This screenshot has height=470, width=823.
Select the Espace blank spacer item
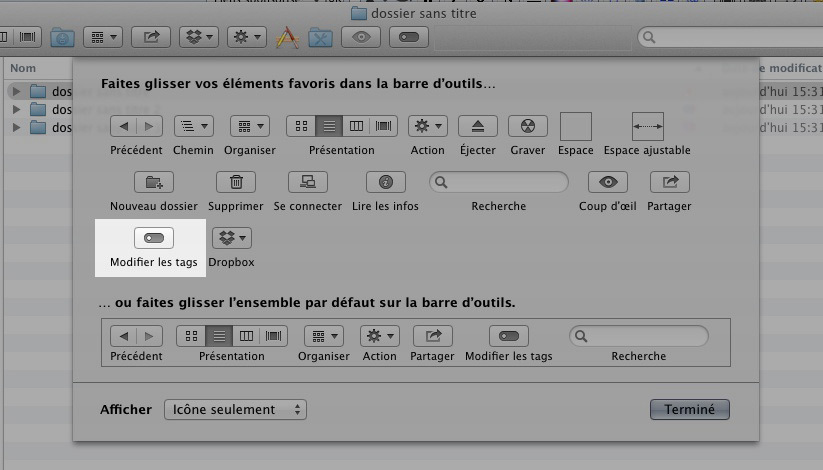click(x=576, y=126)
